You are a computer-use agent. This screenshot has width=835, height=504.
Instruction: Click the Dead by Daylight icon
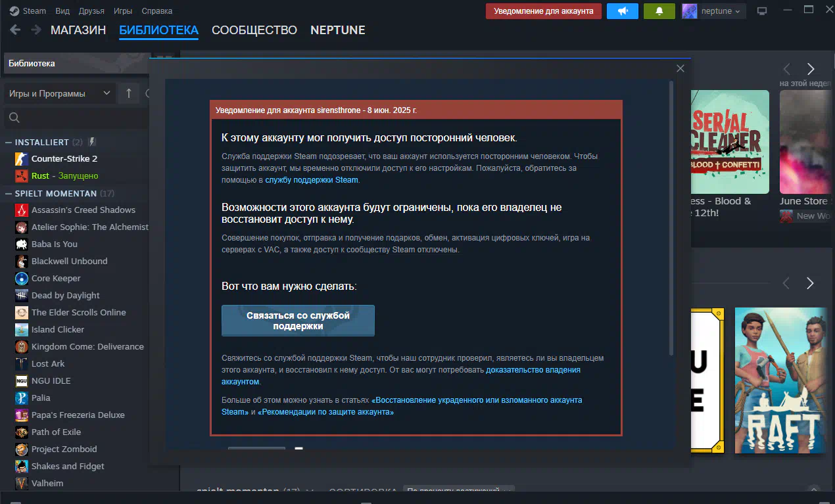[x=22, y=296]
